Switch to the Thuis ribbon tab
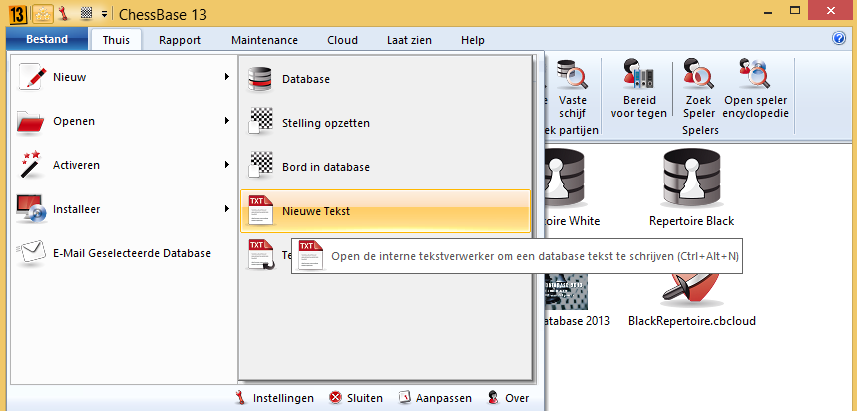857x411 pixels. coord(116,40)
